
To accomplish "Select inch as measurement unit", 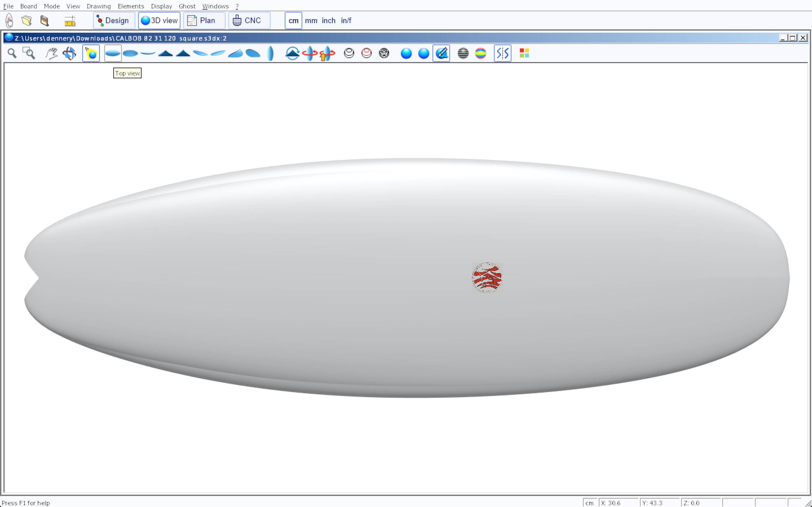I will [328, 21].
